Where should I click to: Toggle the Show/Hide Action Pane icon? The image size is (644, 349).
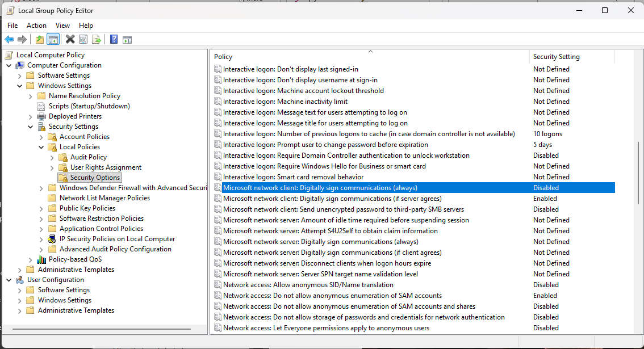point(127,39)
